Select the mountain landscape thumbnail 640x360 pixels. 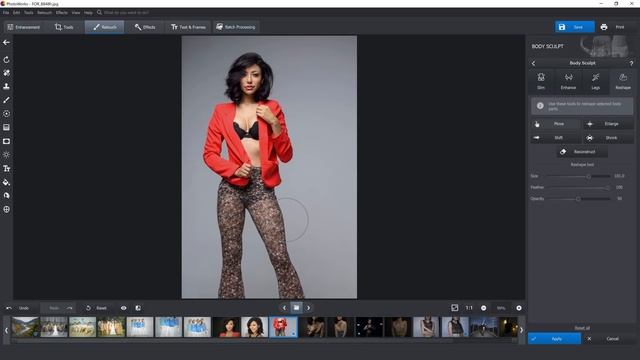(25, 327)
